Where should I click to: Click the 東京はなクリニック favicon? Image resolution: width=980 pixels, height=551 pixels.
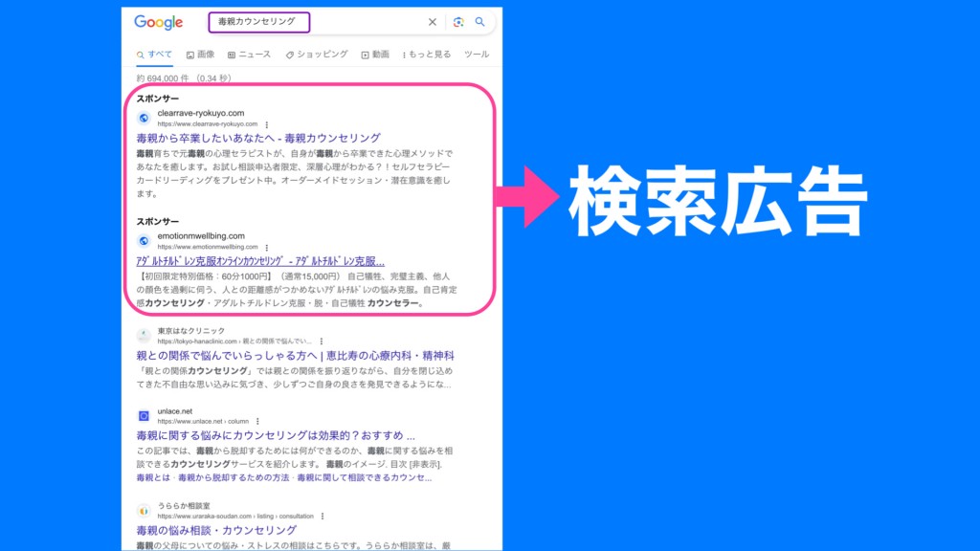click(x=144, y=336)
